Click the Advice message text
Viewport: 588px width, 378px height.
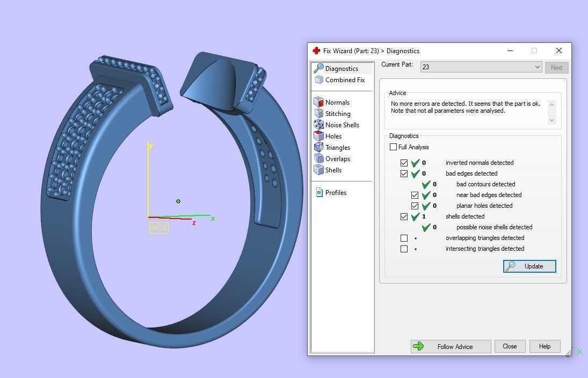(x=466, y=107)
